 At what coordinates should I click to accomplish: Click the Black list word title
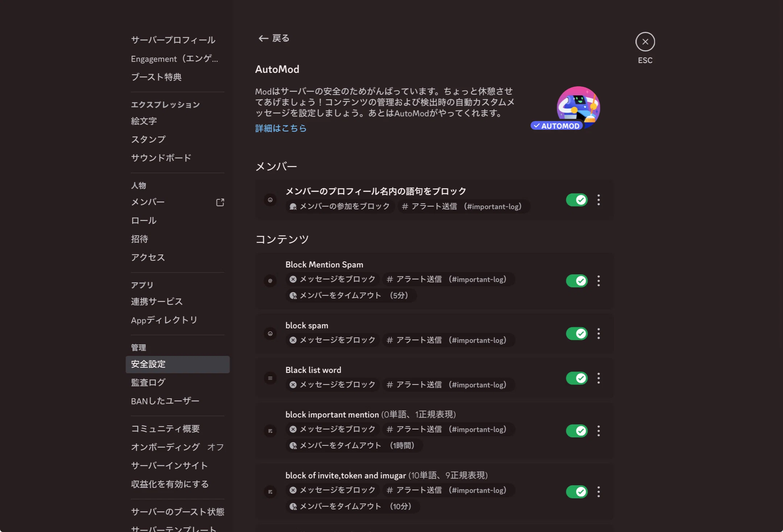coord(313,370)
